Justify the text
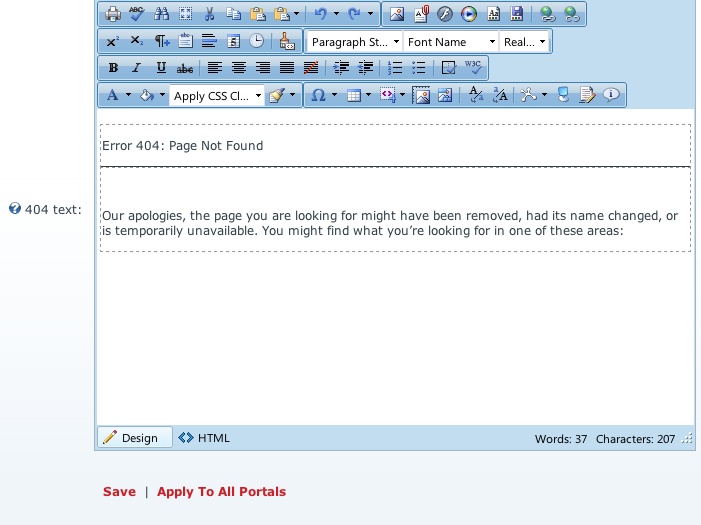Viewport: 701px width, 525px height. click(x=287, y=68)
